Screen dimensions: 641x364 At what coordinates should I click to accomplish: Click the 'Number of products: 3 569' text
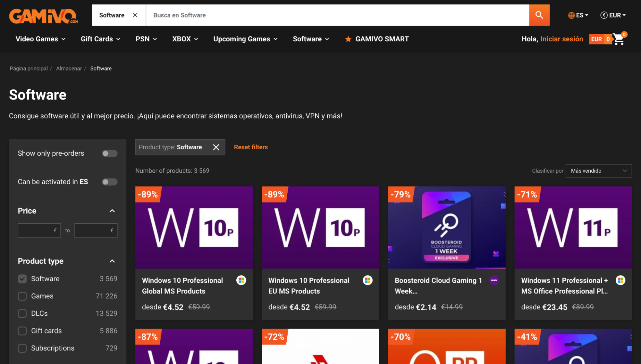(x=172, y=171)
